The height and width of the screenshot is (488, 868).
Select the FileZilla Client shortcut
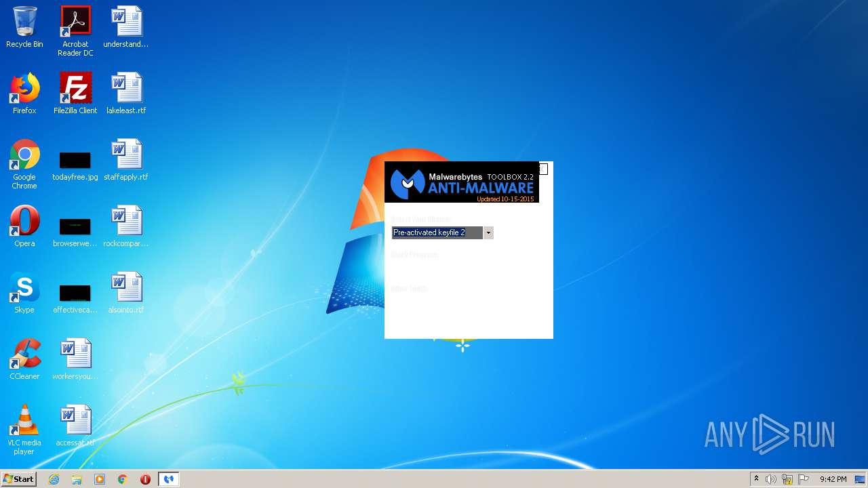[x=75, y=94]
